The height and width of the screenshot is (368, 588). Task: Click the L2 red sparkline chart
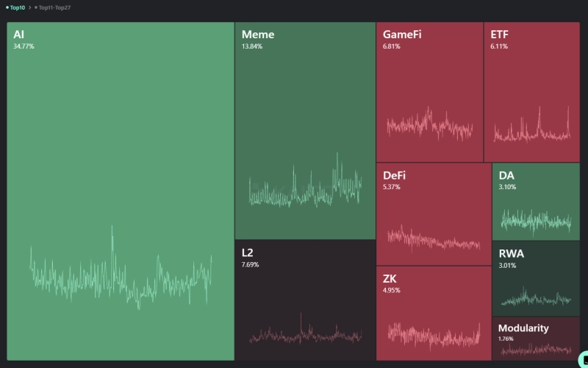tap(305, 335)
